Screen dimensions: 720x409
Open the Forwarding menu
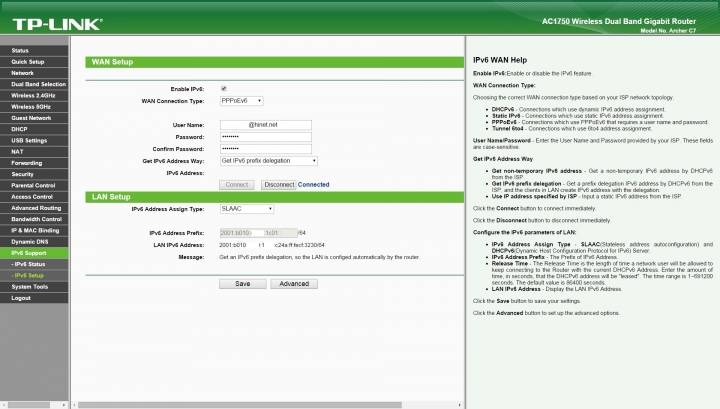34,163
